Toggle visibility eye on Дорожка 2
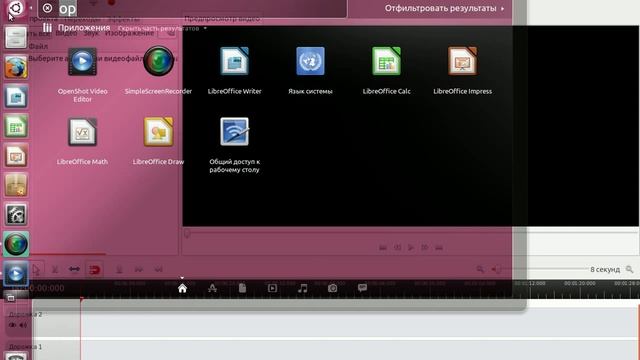The height and width of the screenshot is (360, 640). pyautogui.click(x=12, y=325)
